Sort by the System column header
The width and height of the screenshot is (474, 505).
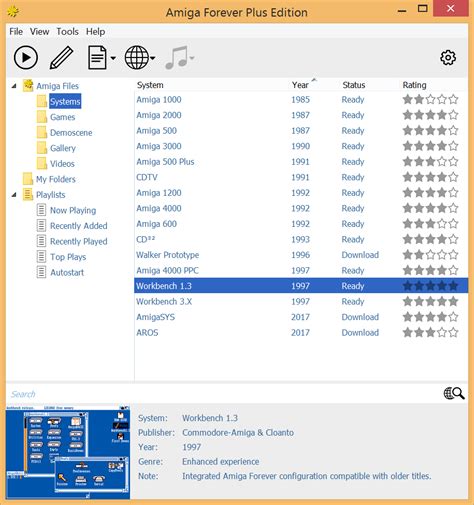(150, 85)
